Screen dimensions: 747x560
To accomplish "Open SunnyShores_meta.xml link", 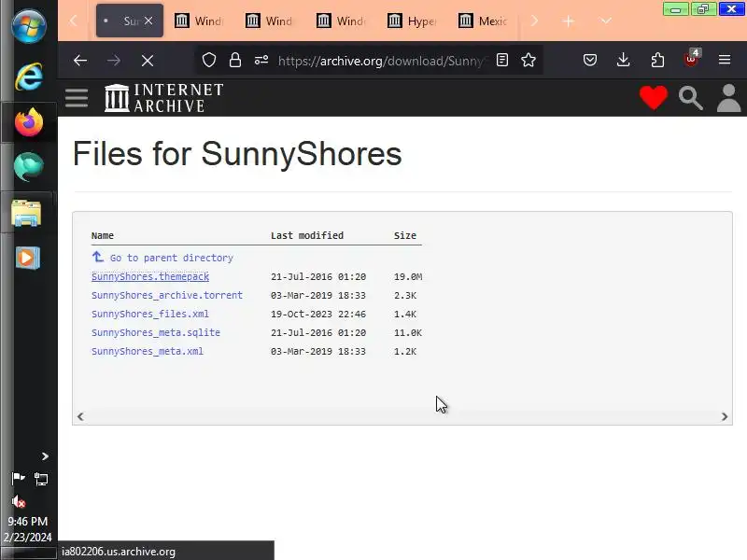I will click(x=148, y=351).
